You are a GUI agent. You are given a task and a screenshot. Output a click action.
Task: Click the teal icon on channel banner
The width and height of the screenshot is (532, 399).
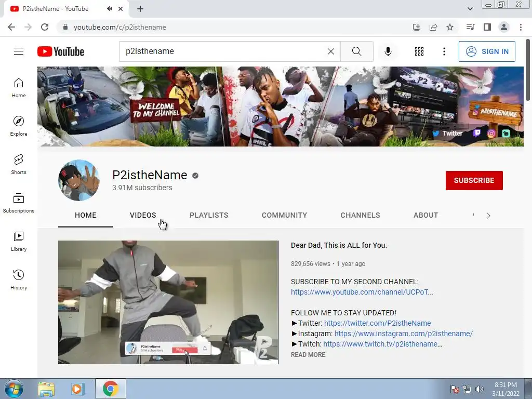coord(506,134)
